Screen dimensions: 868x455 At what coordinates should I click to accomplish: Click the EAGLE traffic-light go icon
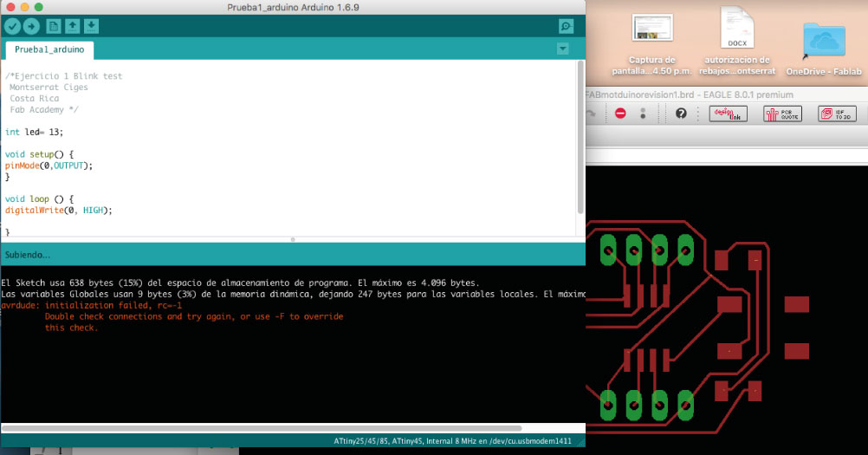[x=643, y=114]
